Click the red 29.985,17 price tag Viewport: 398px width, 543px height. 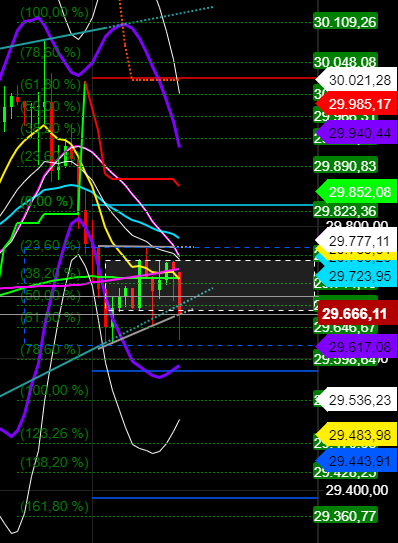click(x=356, y=104)
